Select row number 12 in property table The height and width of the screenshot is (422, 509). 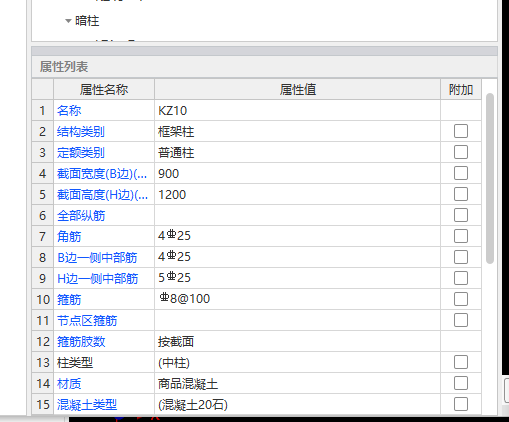(42, 341)
